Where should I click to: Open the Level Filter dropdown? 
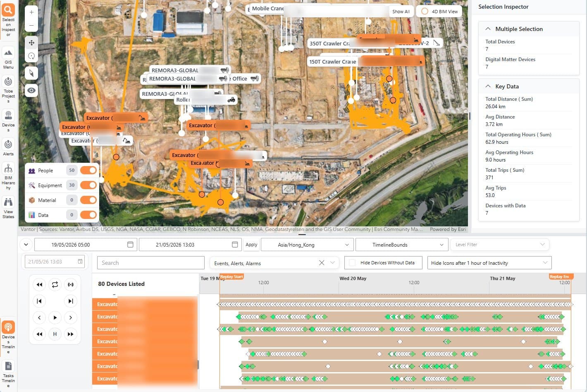(x=499, y=245)
